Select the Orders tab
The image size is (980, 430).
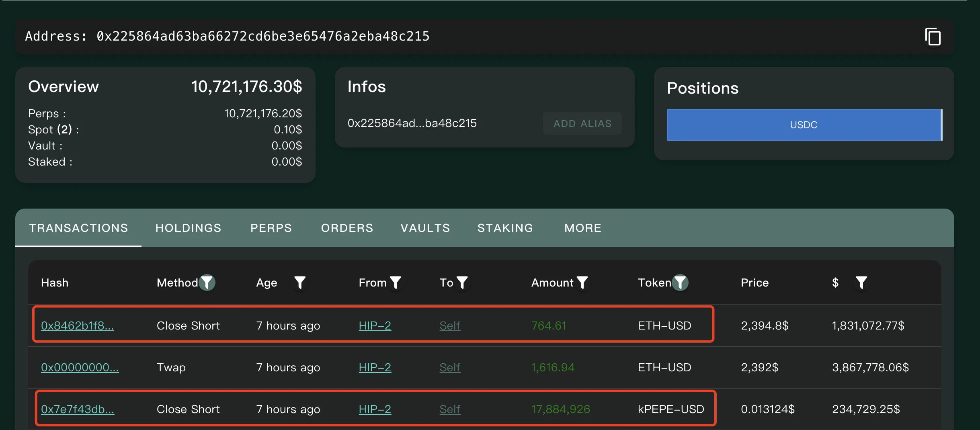[347, 228]
